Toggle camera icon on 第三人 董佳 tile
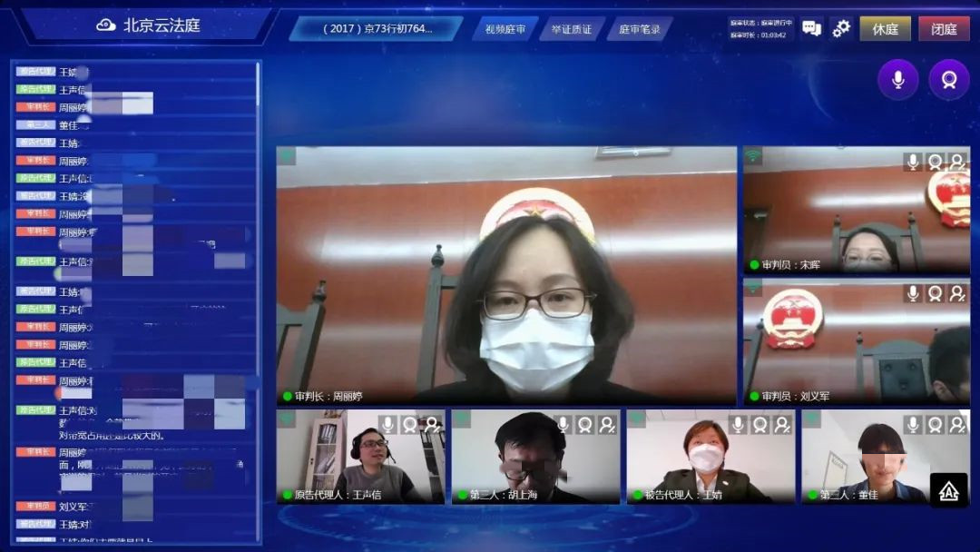The width and height of the screenshot is (980, 552). [x=935, y=425]
